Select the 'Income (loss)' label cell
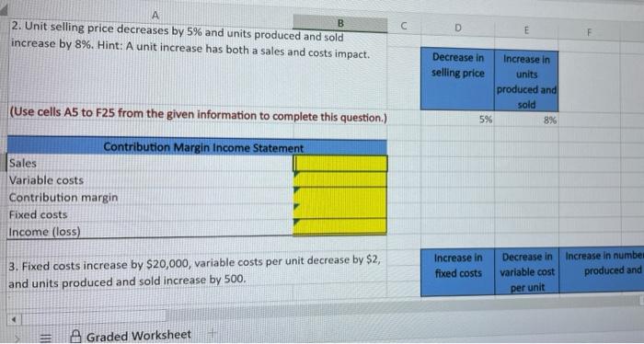The height and width of the screenshot is (344, 644). pos(150,232)
